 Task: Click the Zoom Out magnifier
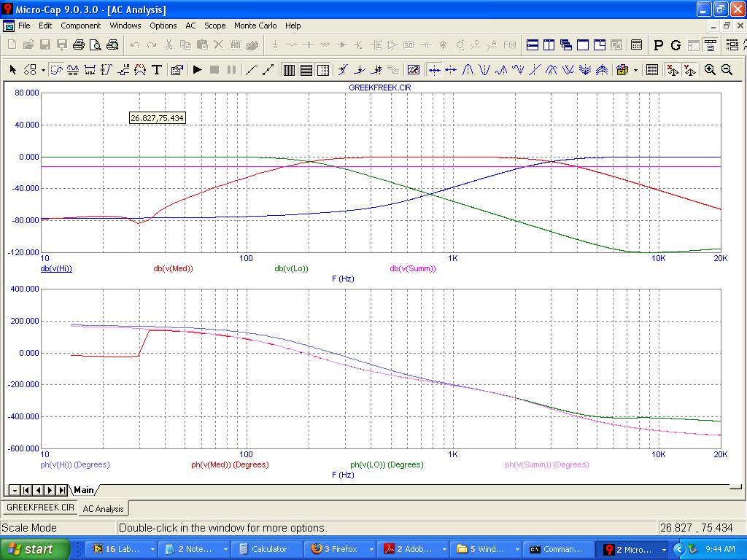(x=727, y=70)
